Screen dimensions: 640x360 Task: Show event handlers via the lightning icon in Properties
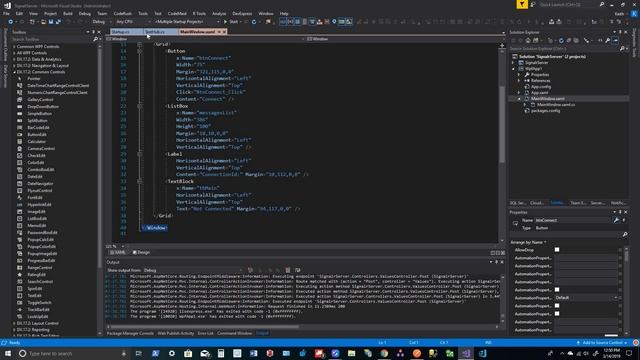(x=624, y=220)
